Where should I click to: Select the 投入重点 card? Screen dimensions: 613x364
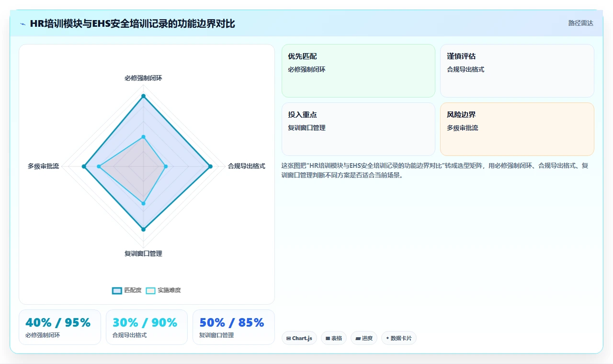tap(358, 129)
